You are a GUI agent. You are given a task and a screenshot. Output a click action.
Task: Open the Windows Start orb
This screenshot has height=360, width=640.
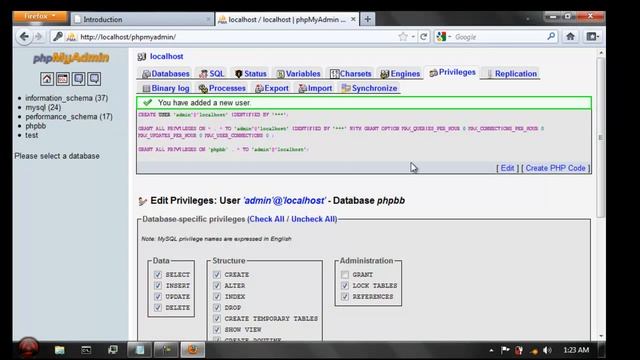(x=28, y=348)
